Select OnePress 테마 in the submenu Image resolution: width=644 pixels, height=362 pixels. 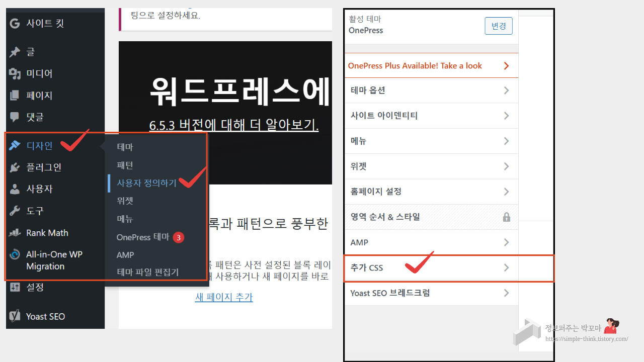click(143, 237)
